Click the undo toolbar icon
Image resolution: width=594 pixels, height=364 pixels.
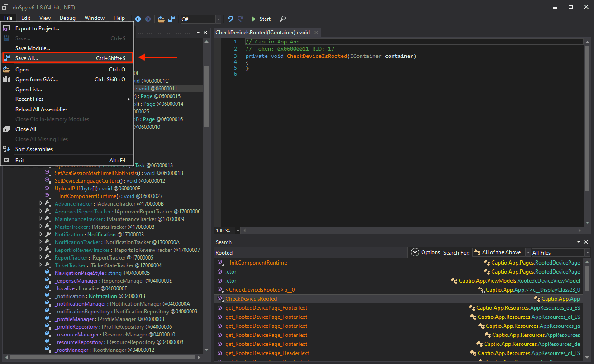[x=230, y=19]
